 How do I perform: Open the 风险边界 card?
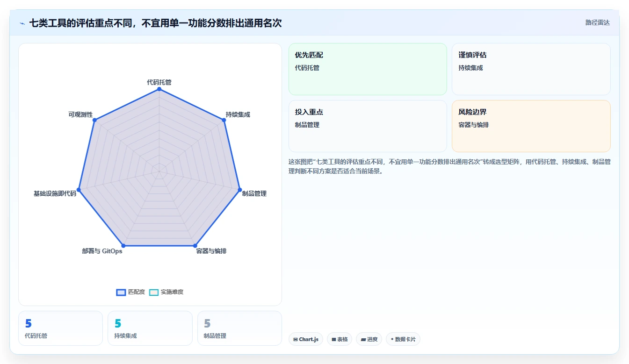point(531,126)
